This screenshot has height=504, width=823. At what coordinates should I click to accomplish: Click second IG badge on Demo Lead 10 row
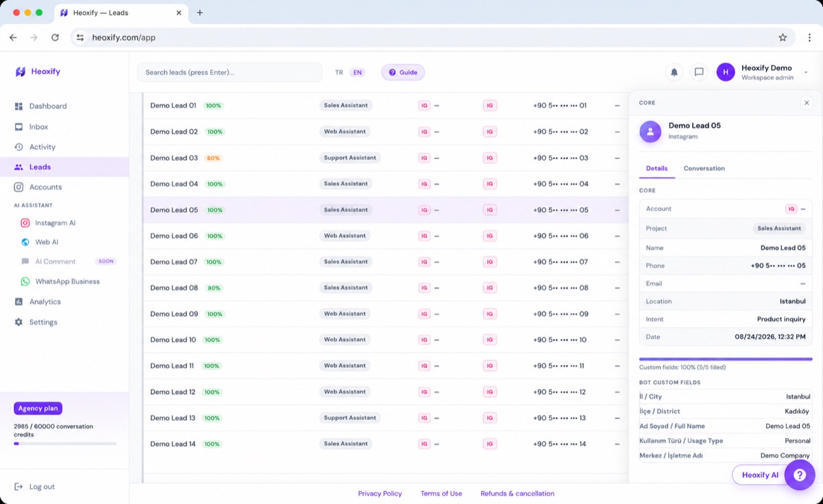coord(489,340)
